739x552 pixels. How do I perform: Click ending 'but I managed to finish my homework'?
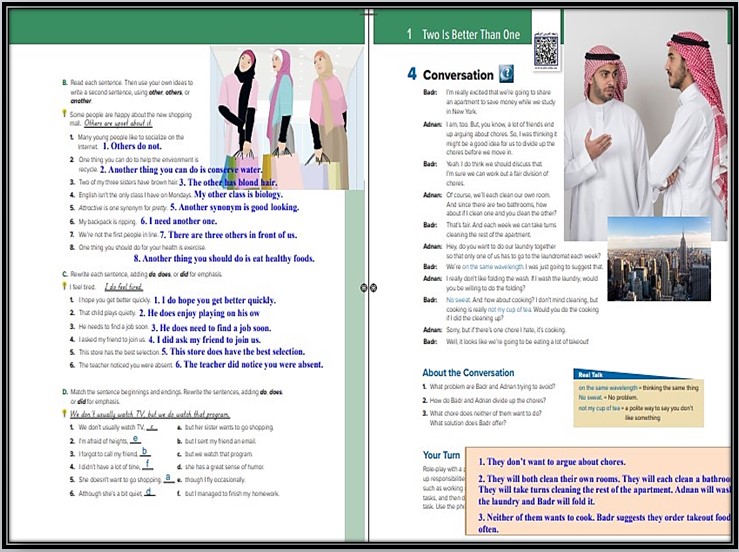coord(232,494)
